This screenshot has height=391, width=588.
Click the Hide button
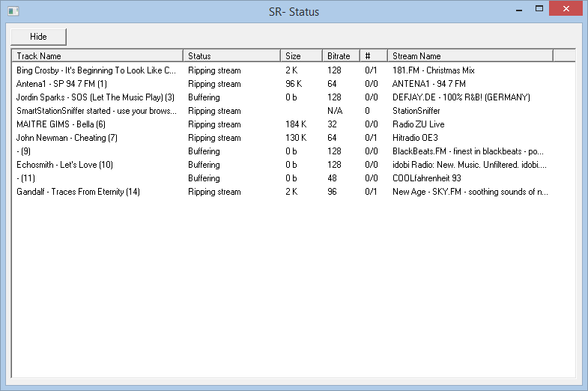coord(38,37)
